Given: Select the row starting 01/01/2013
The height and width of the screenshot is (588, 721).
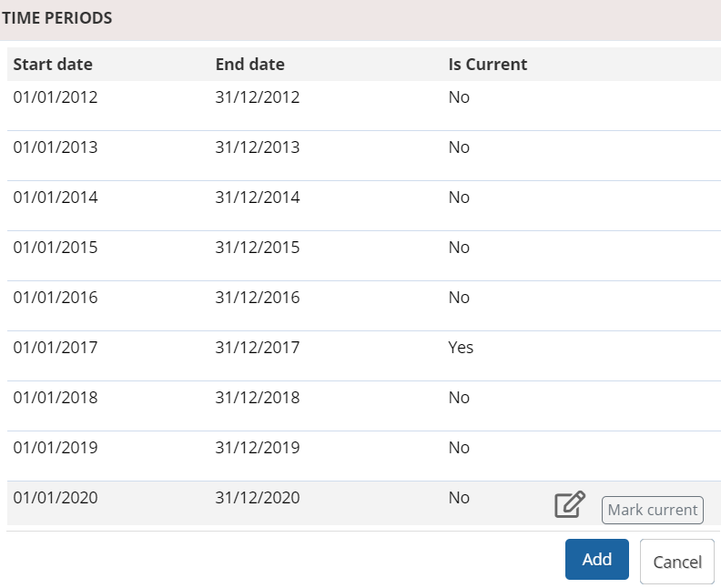Looking at the screenshot, I should click(55, 147).
